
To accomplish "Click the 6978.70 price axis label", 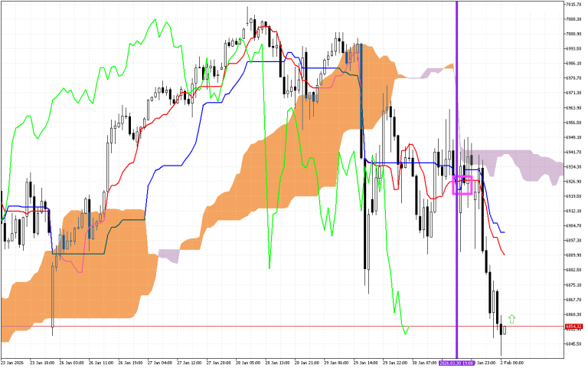I will pyautogui.click(x=574, y=78).
